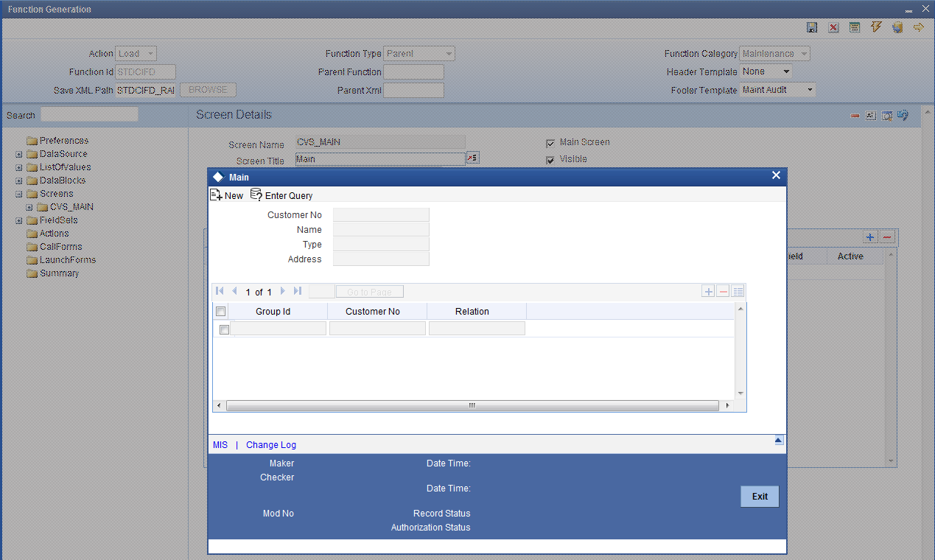Click the icon beside Screen Title field
Viewport: 935px width, 560px height.
point(473,158)
